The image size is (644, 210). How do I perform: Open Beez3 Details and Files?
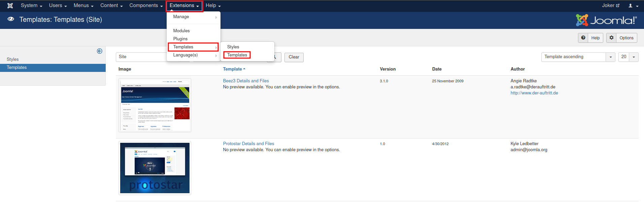pyautogui.click(x=246, y=81)
